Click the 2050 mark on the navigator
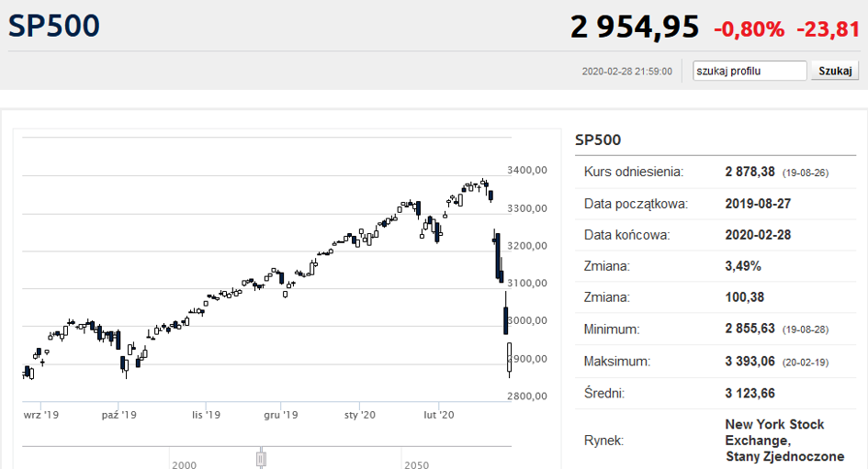 416,465
